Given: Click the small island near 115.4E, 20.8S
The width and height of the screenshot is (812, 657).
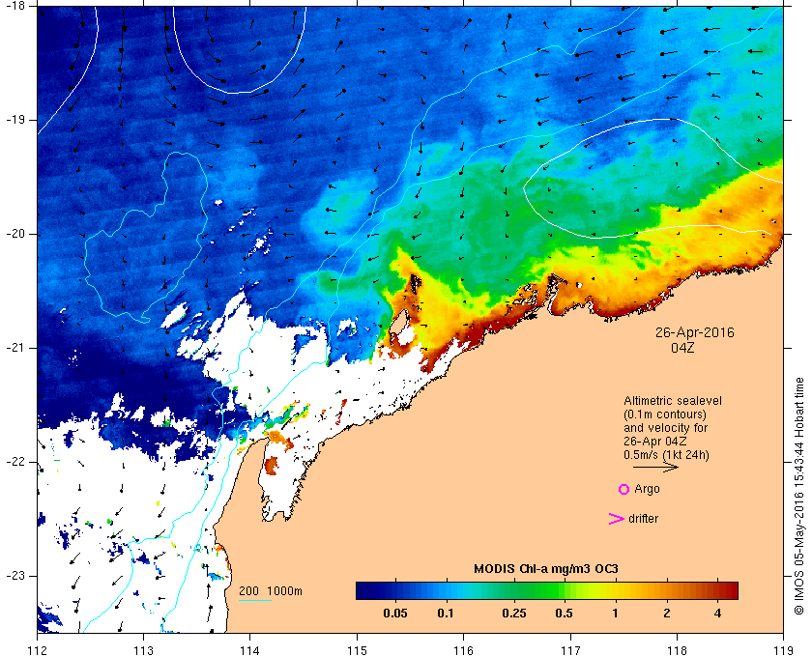Looking at the screenshot, I should [398, 322].
